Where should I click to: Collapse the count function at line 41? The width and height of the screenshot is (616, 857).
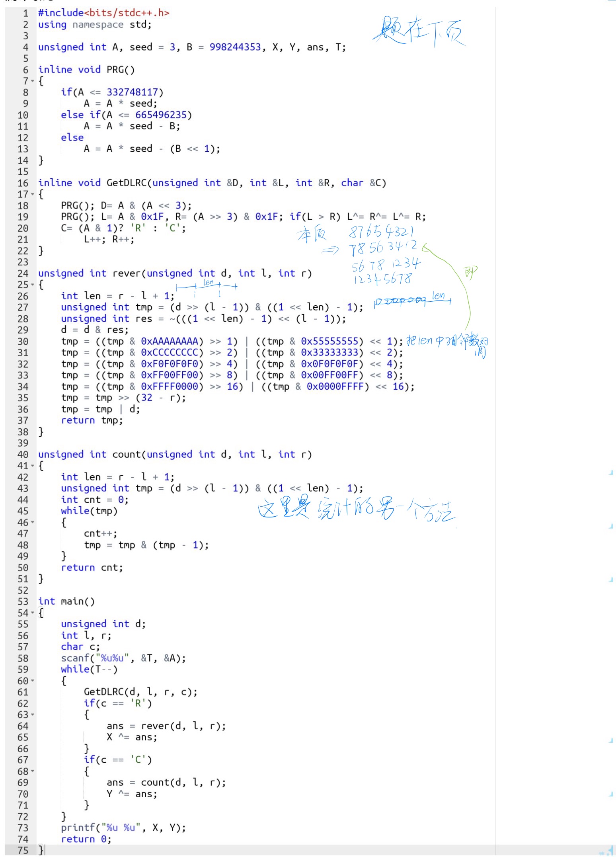33,466
